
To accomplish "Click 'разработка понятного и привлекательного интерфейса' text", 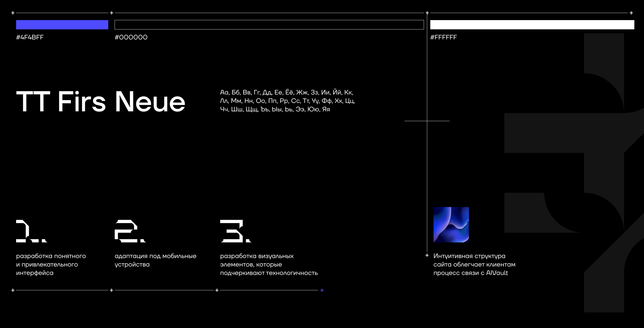I will click(51, 264).
